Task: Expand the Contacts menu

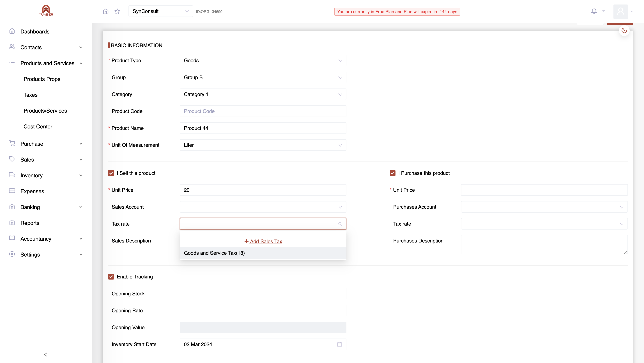Action: click(x=46, y=47)
